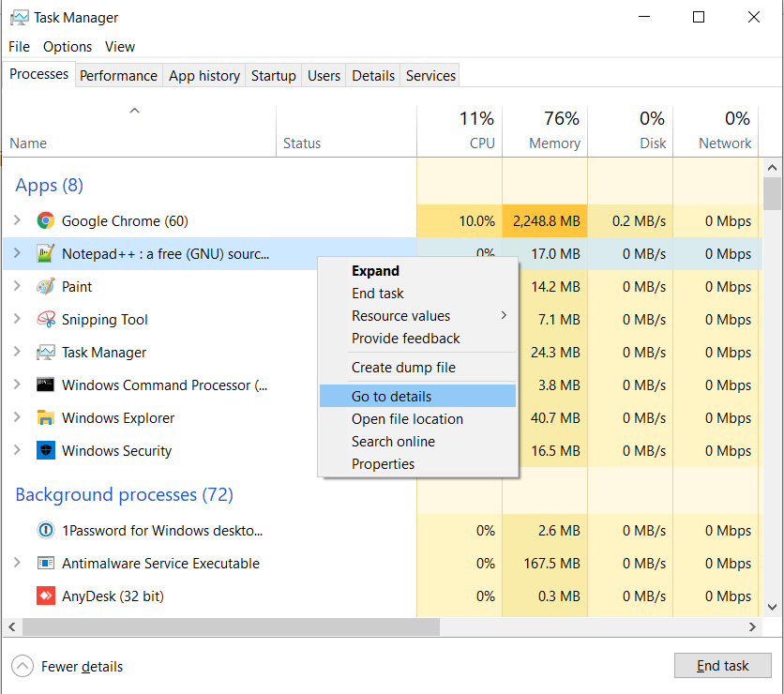Switch to the Performance tab
The image size is (784, 694).
tap(118, 76)
